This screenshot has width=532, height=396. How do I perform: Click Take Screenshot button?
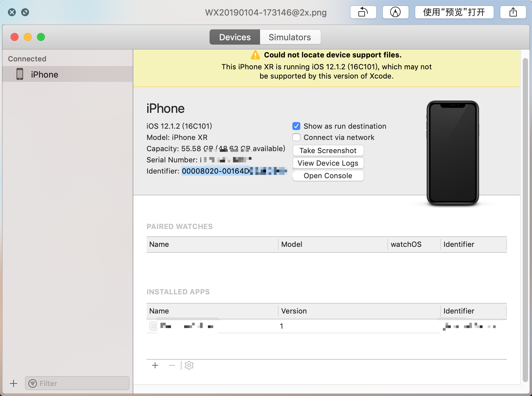(x=328, y=151)
